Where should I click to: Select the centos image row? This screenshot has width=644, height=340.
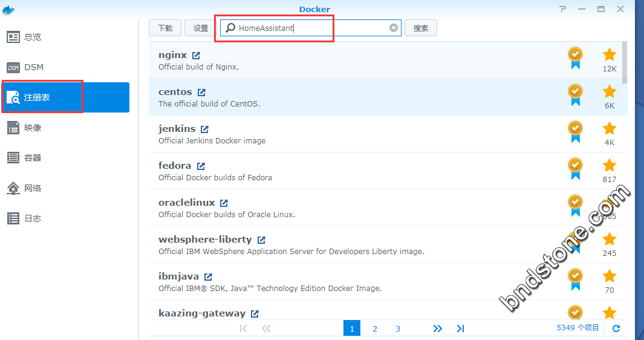pyautogui.click(x=388, y=97)
